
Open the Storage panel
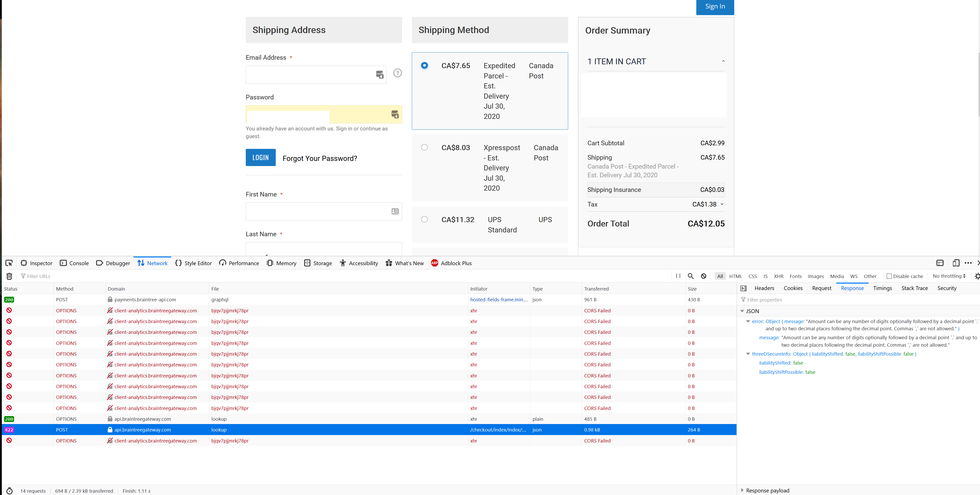(x=318, y=263)
